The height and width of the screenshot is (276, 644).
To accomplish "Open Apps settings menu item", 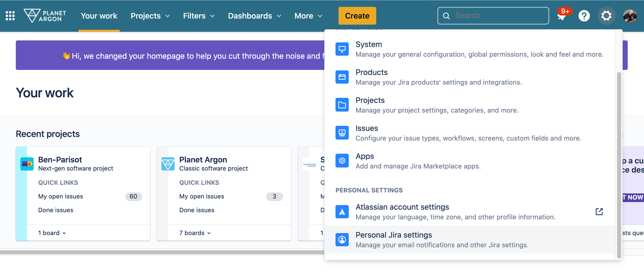I will pos(470,161).
